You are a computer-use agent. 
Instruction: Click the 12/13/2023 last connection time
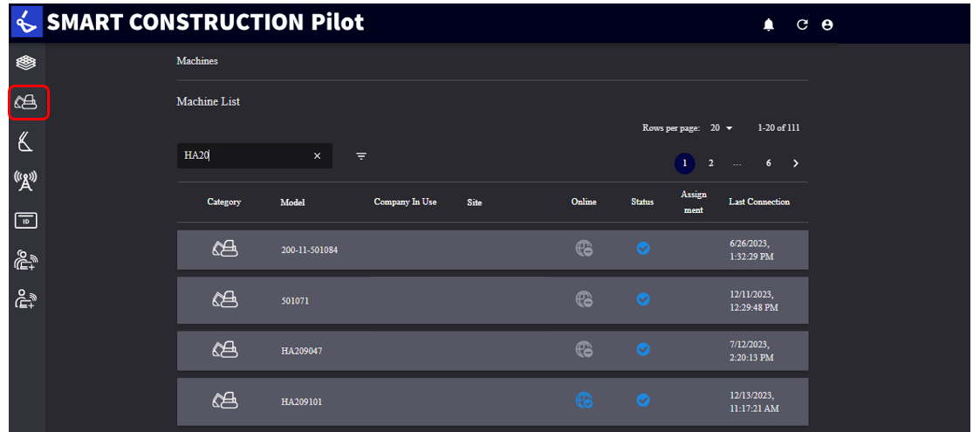[x=754, y=401]
